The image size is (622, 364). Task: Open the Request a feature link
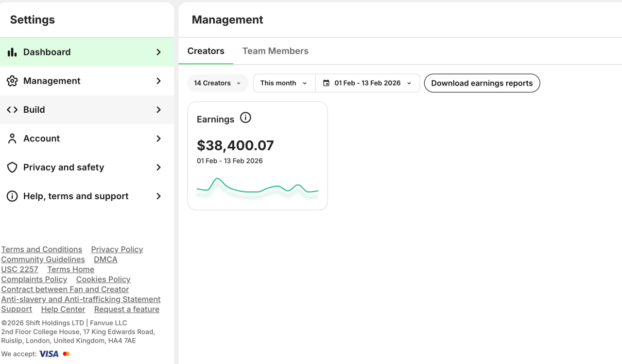coord(127,309)
